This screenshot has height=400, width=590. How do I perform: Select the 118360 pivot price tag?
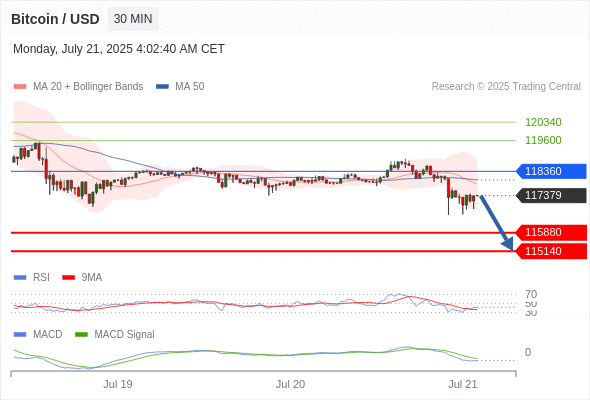(551, 171)
